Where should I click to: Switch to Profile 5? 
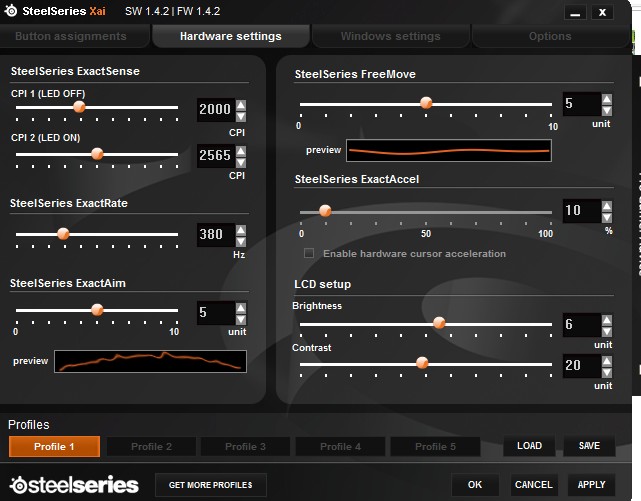435,446
